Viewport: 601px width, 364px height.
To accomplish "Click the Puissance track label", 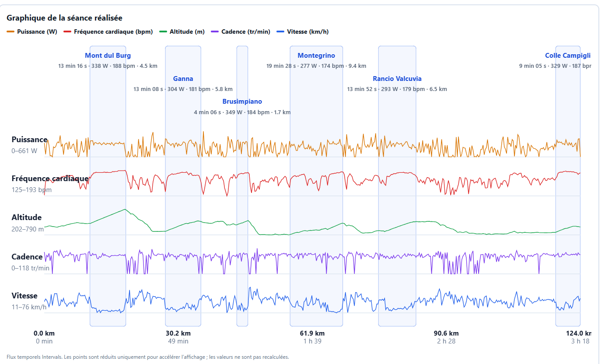I will tap(29, 140).
